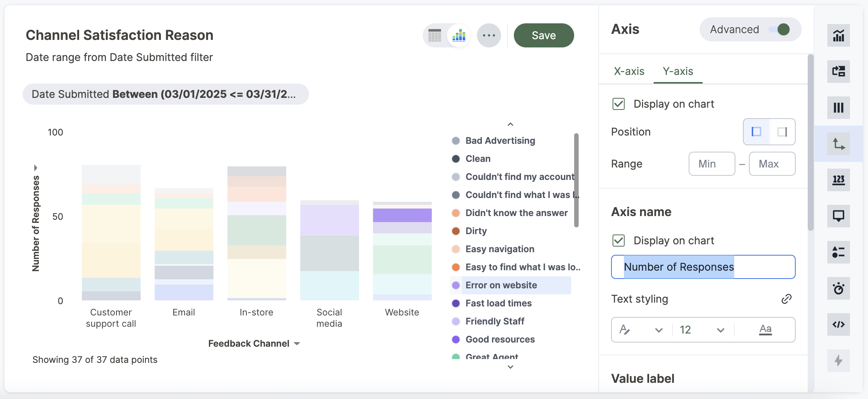Click the Save button
Image resolution: width=868 pixels, height=399 pixels.
[x=543, y=35]
